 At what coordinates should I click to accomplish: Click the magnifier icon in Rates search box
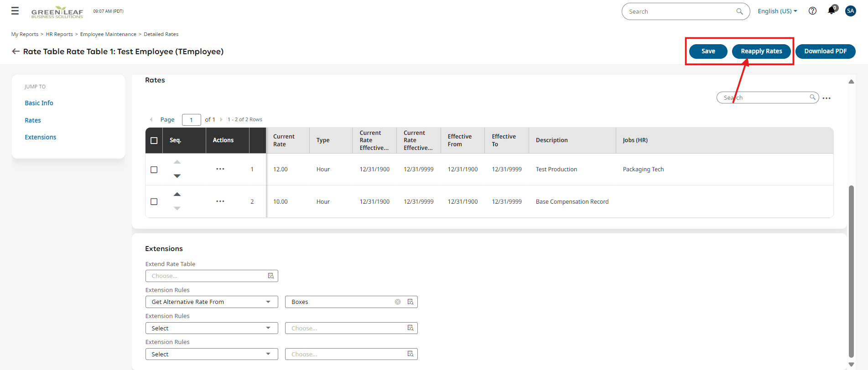pyautogui.click(x=812, y=97)
